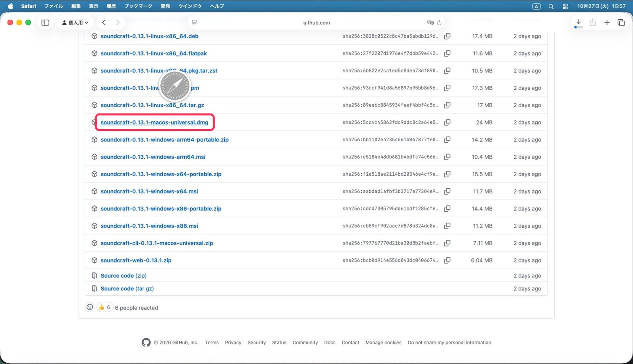Copy SHA256 hash for windows-arm64.msi

(447, 157)
